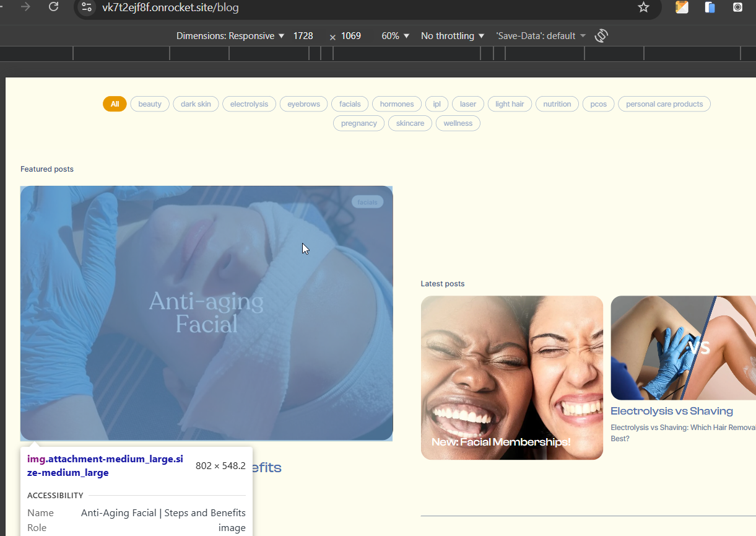Select the personal care products tag
Image resolution: width=756 pixels, height=536 pixels.
tap(664, 104)
